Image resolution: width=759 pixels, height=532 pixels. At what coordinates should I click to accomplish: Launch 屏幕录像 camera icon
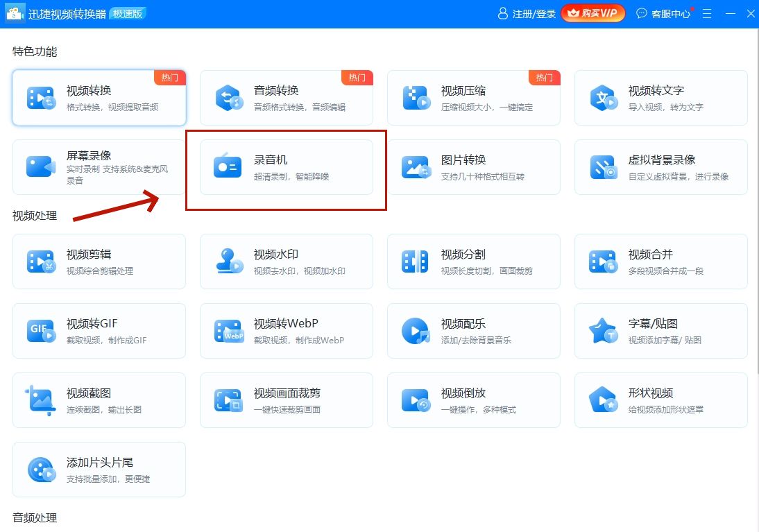[41, 166]
